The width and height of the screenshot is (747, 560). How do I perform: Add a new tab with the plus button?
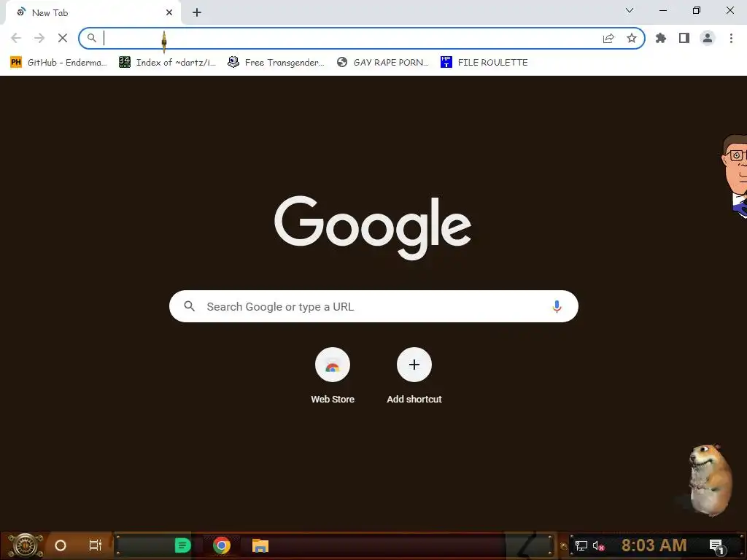click(x=197, y=13)
